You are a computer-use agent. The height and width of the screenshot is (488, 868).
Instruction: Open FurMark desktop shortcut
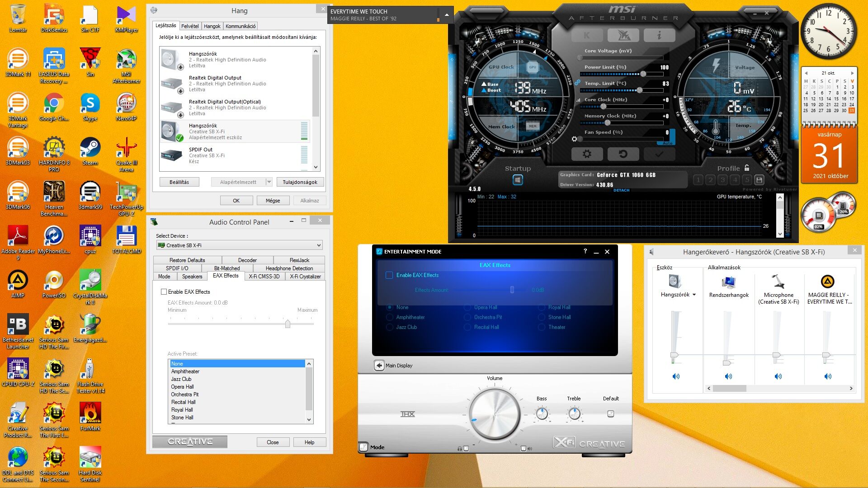[90, 418]
